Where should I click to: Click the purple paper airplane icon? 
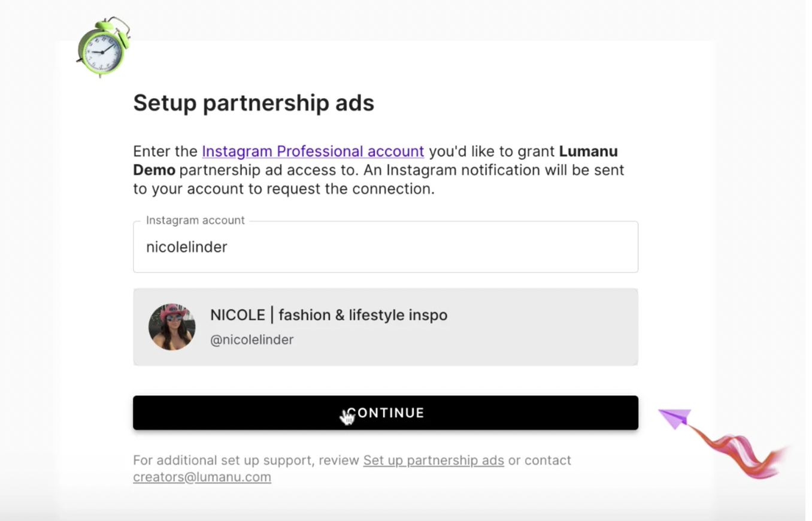point(676,417)
